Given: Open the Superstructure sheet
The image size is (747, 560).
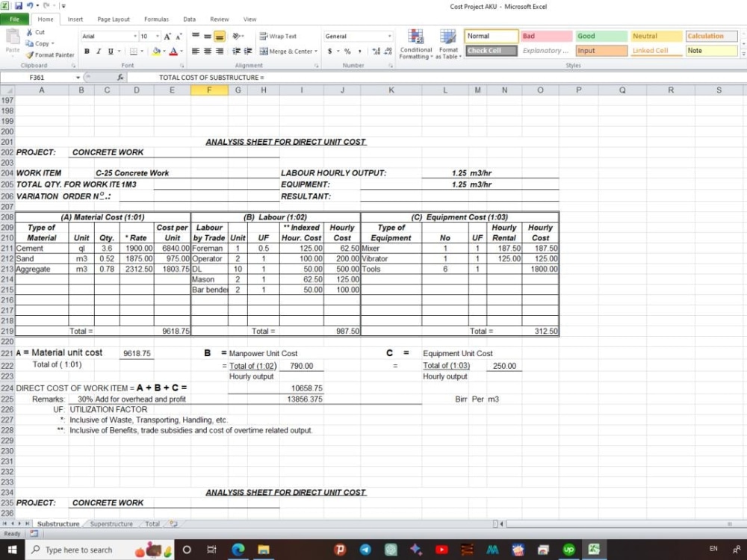Looking at the screenshot, I should pos(111,524).
